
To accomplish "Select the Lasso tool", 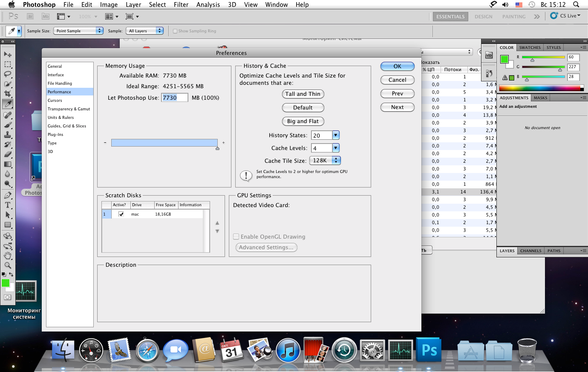I will (x=8, y=74).
